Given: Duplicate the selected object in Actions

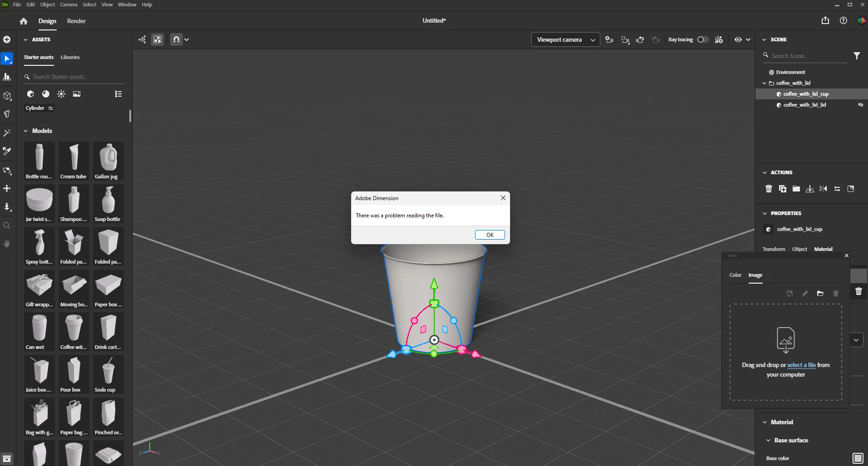Looking at the screenshot, I should (x=783, y=189).
